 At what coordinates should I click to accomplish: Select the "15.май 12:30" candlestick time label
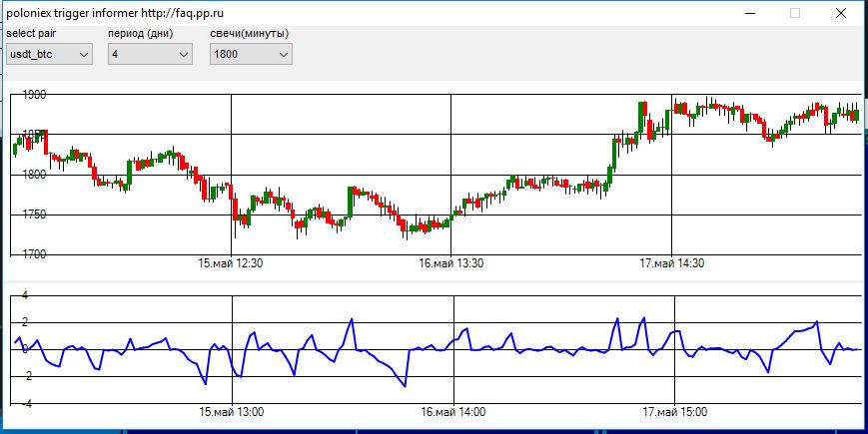coord(231,264)
